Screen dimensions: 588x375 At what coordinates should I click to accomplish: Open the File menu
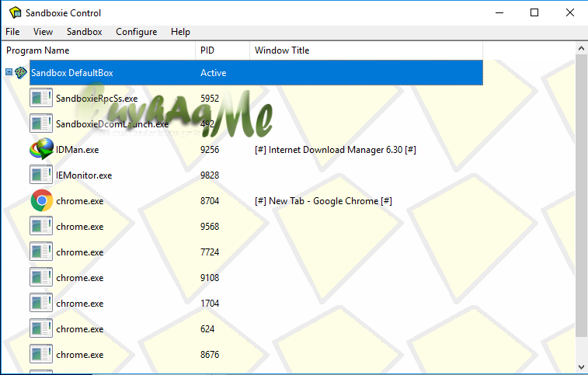click(x=12, y=32)
